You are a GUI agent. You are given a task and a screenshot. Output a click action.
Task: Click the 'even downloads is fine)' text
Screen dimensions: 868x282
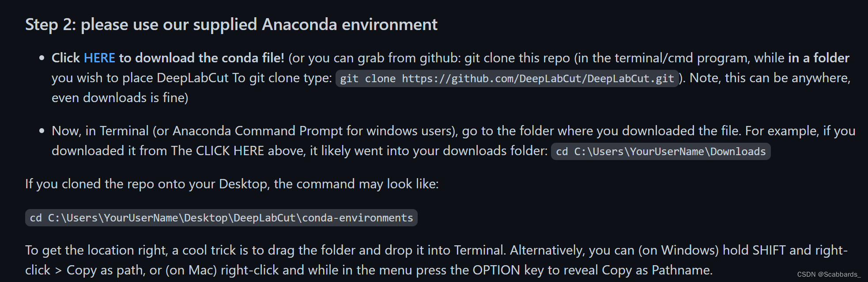[120, 98]
